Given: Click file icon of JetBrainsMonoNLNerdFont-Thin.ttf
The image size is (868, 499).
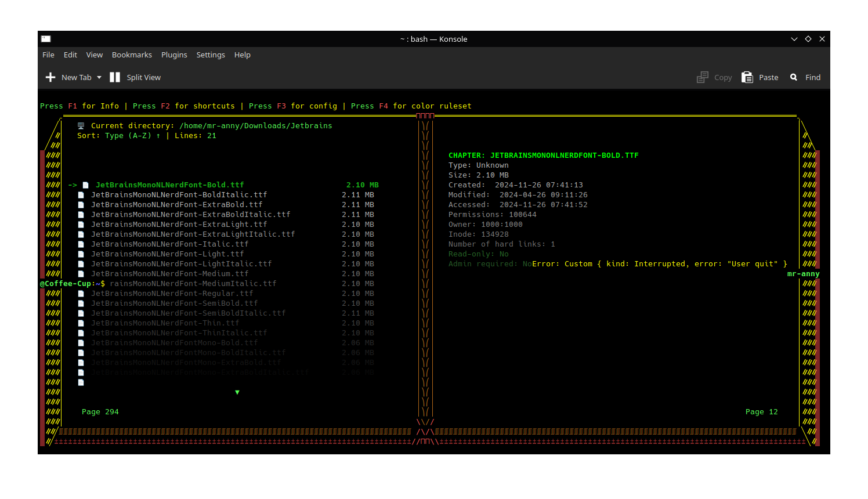Looking at the screenshot, I should click(x=81, y=323).
